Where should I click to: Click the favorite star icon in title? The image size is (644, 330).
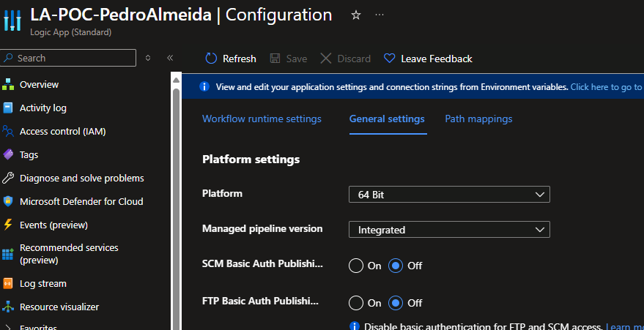[x=356, y=15]
